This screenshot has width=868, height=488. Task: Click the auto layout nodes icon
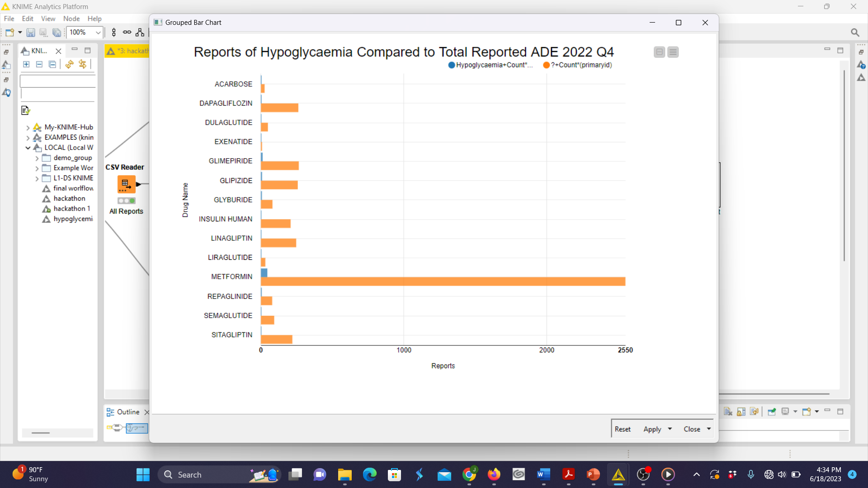coord(140,33)
